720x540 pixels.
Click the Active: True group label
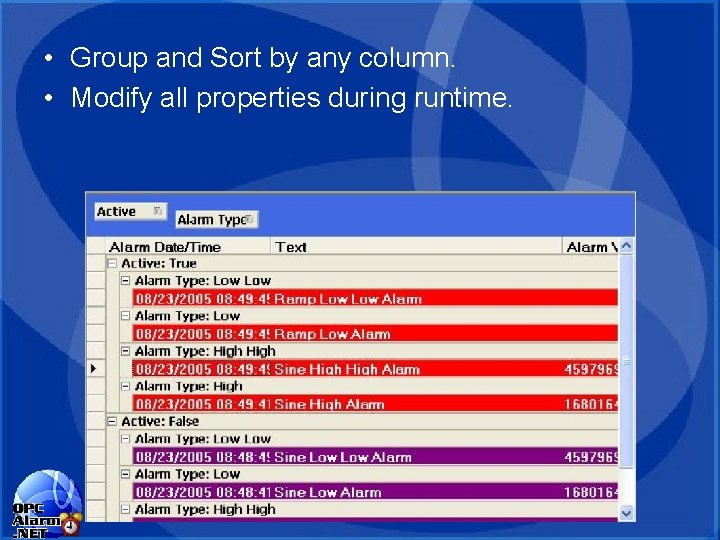tap(159, 263)
